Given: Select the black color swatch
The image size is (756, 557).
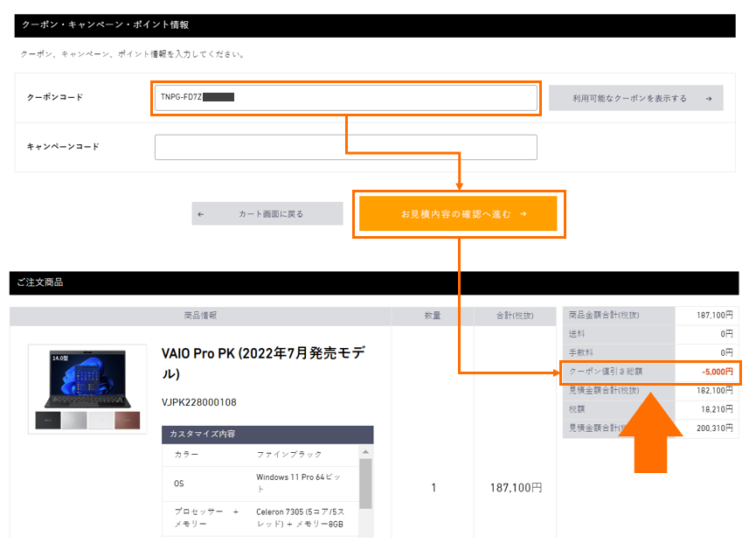Looking at the screenshot, I should pos(48,421).
